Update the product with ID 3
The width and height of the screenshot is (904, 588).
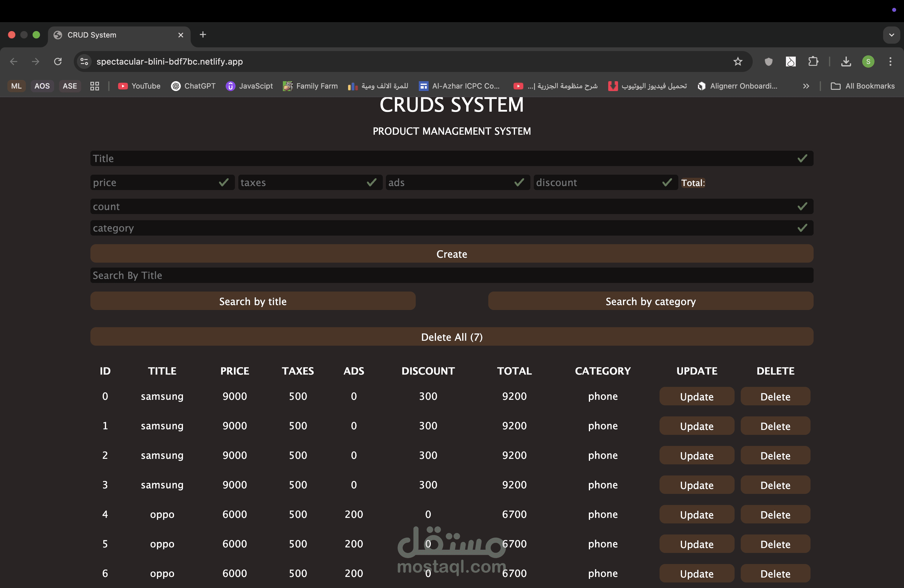[x=697, y=485]
